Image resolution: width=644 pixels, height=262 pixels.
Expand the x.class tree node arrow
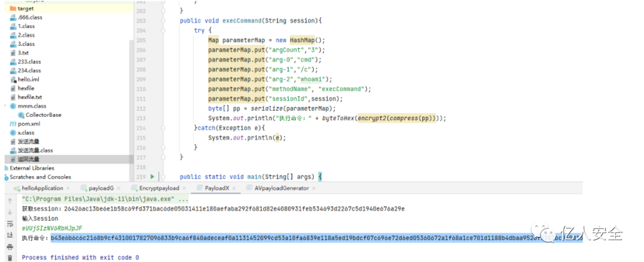point(6,133)
